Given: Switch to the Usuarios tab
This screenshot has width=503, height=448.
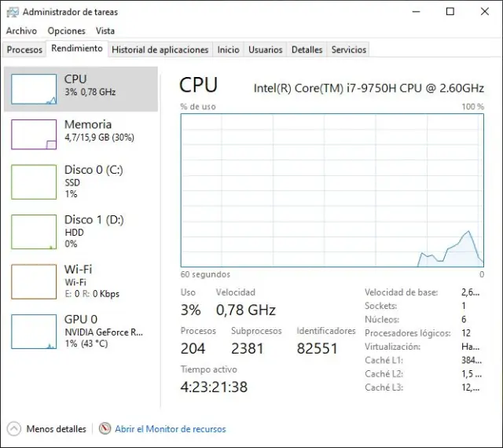Looking at the screenshot, I should (x=266, y=50).
